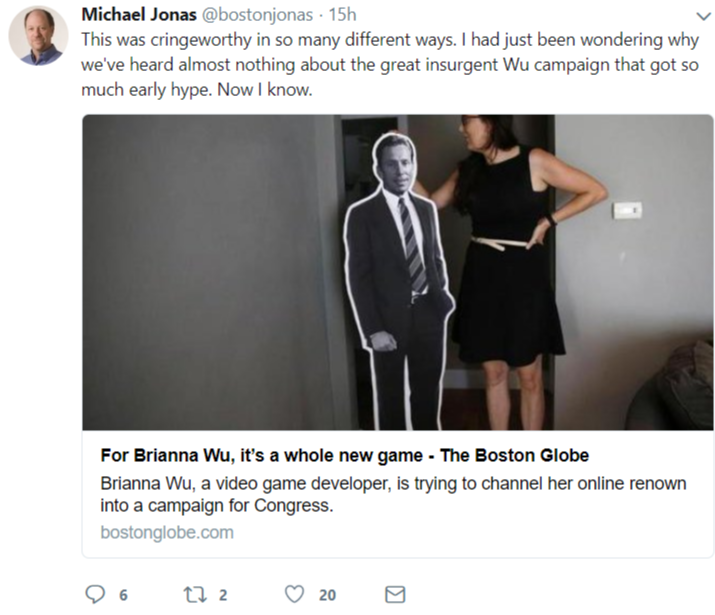Open the Michael Jonas display name link
Viewport: 715px width, 615px height.
point(139,15)
